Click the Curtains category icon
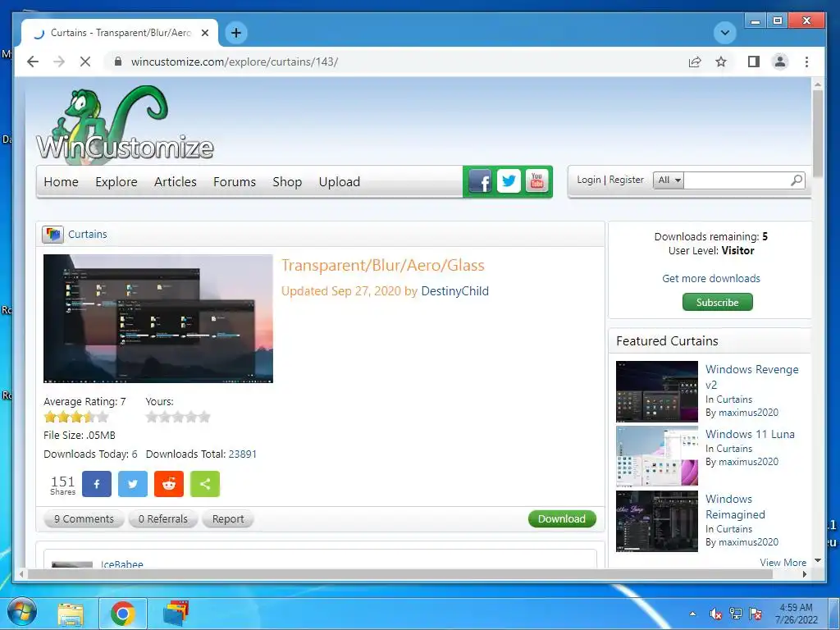 coord(52,234)
